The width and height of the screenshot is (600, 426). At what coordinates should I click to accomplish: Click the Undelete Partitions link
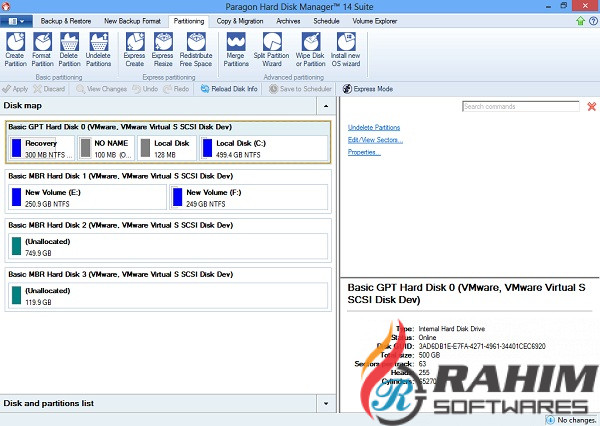(x=374, y=127)
